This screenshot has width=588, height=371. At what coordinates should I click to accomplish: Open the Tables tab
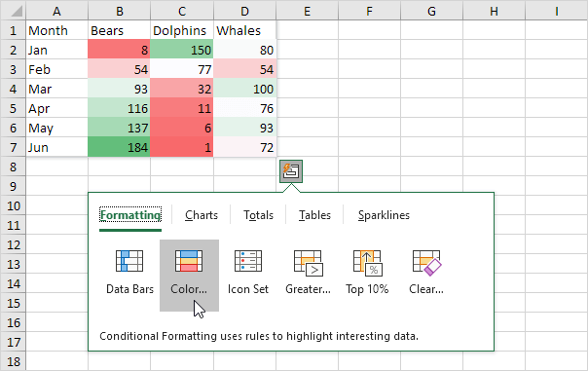[x=314, y=215]
